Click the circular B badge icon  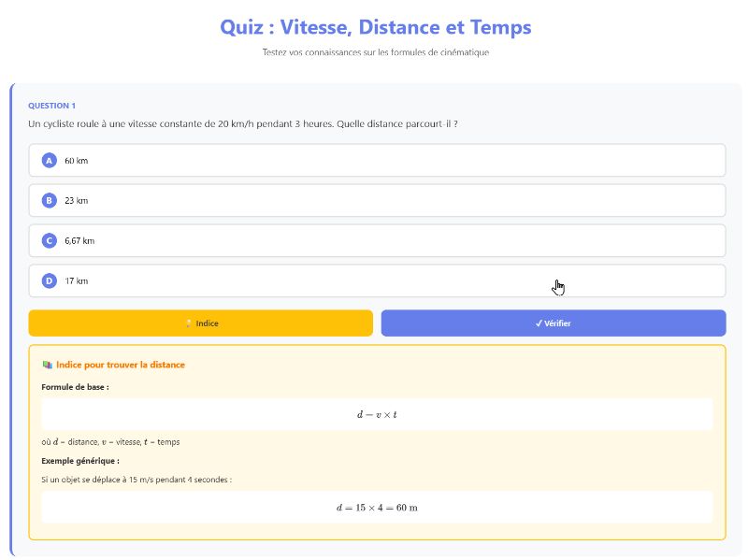tap(48, 200)
